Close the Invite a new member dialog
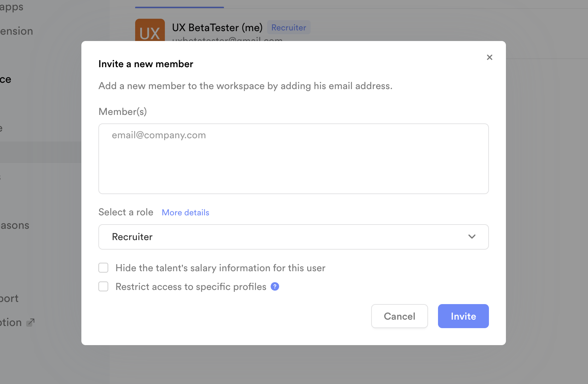Viewport: 588px width, 384px height. [489, 57]
